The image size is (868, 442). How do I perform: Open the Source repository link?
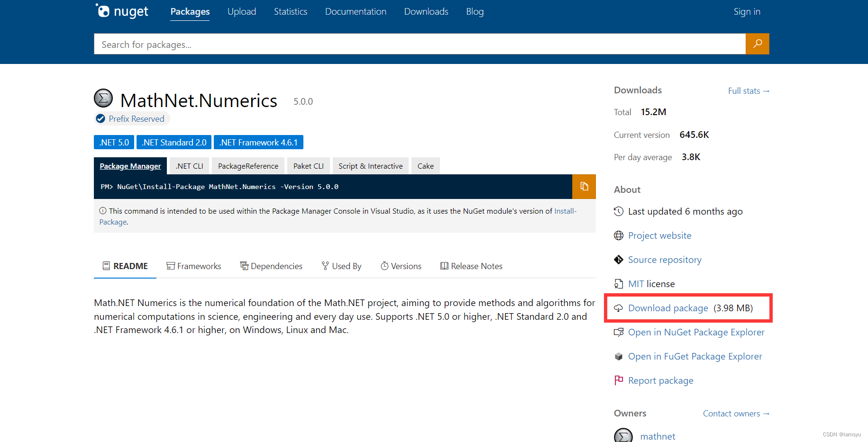pyautogui.click(x=665, y=260)
